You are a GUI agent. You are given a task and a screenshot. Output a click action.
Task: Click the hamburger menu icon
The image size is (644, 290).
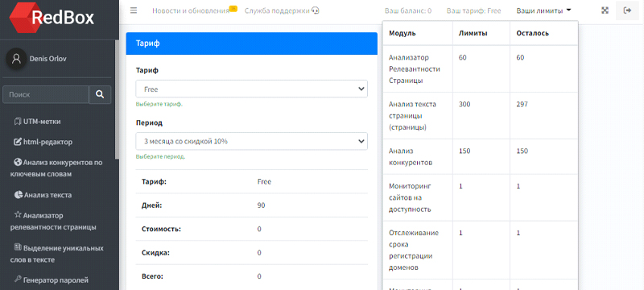click(134, 10)
